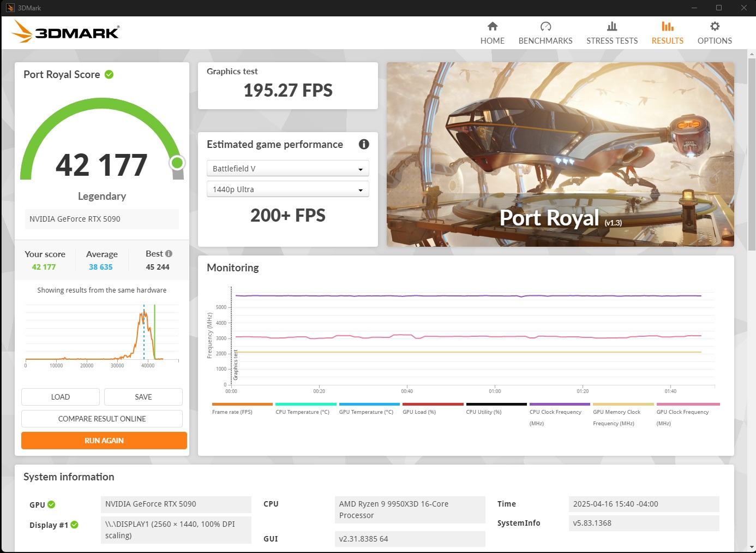
Task: Open the Benchmarks speedometer icon
Action: click(x=545, y=26)
